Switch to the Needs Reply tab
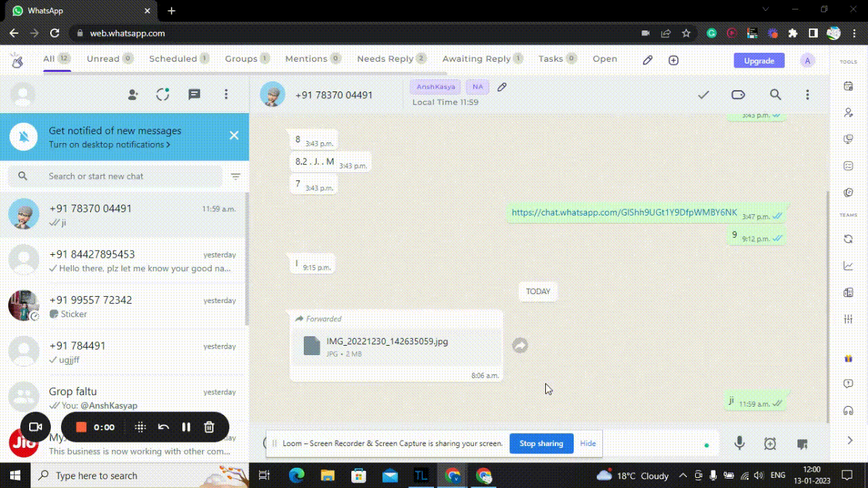 (x=391, y=59)
